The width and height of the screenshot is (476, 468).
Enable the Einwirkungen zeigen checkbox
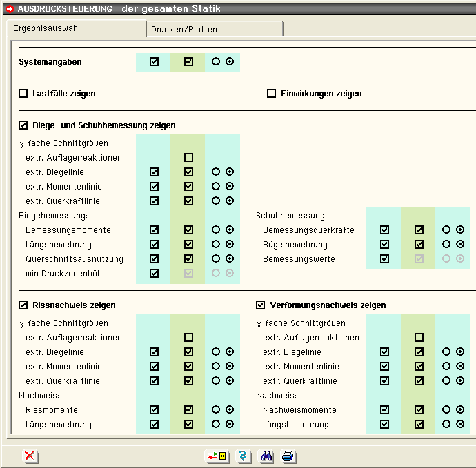[272, 94]
